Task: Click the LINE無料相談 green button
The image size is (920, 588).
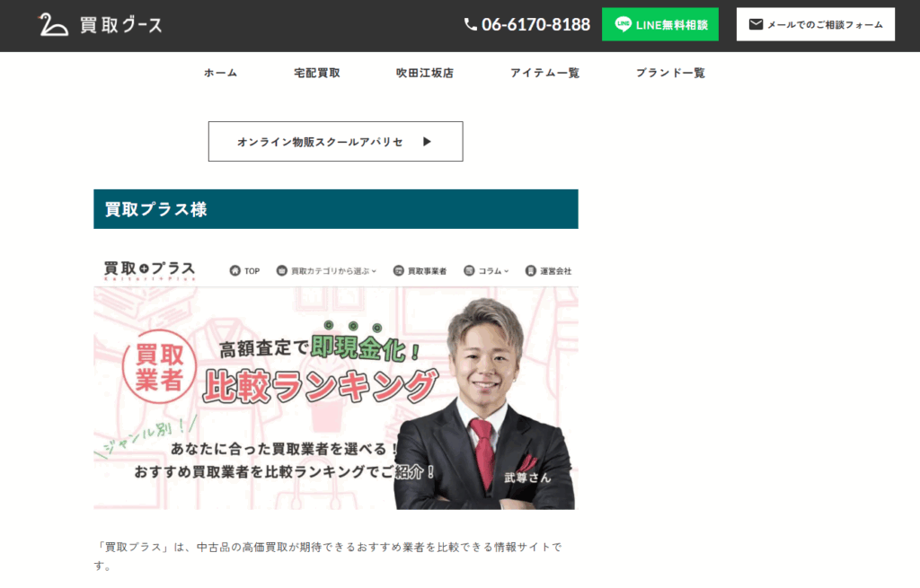Action: 660,24
